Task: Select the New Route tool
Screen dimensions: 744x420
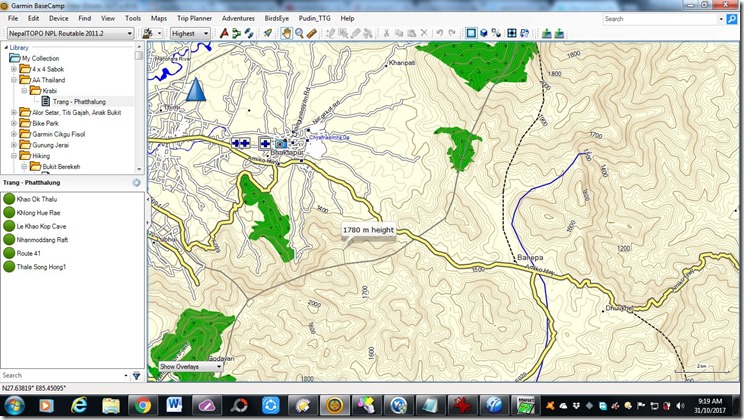Action: pos(236,33)
